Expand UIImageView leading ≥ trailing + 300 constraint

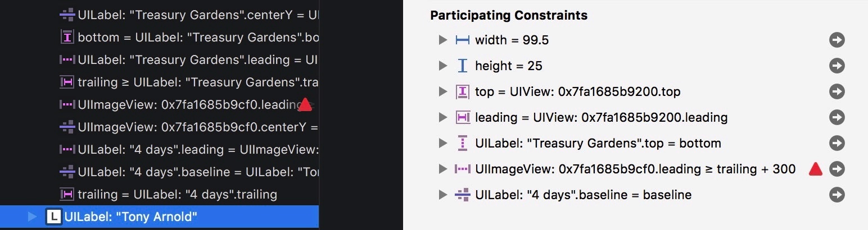[x=443, y=169]
